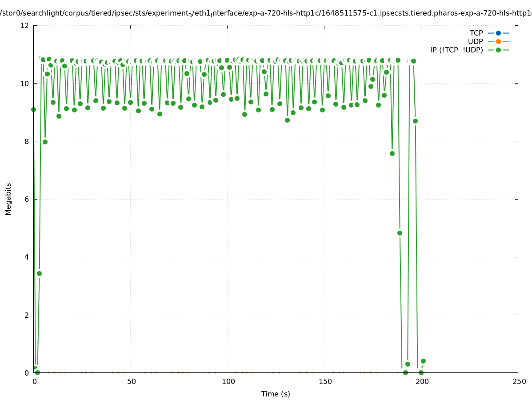The height and width of the screenshot is (400, 532).
Task: Select the IP (!TCP !UDP) legend text
Action: 456,50
